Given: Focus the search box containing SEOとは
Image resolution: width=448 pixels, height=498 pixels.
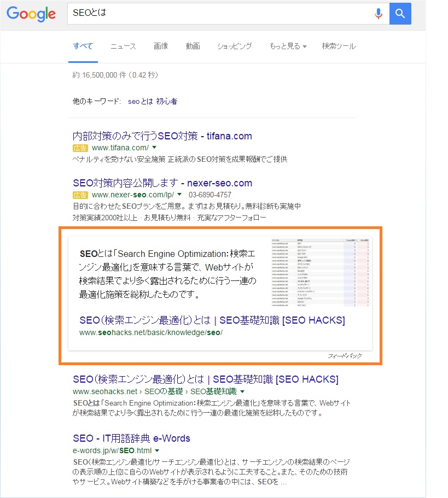Looking at the screenshot, I should [228, 14].
